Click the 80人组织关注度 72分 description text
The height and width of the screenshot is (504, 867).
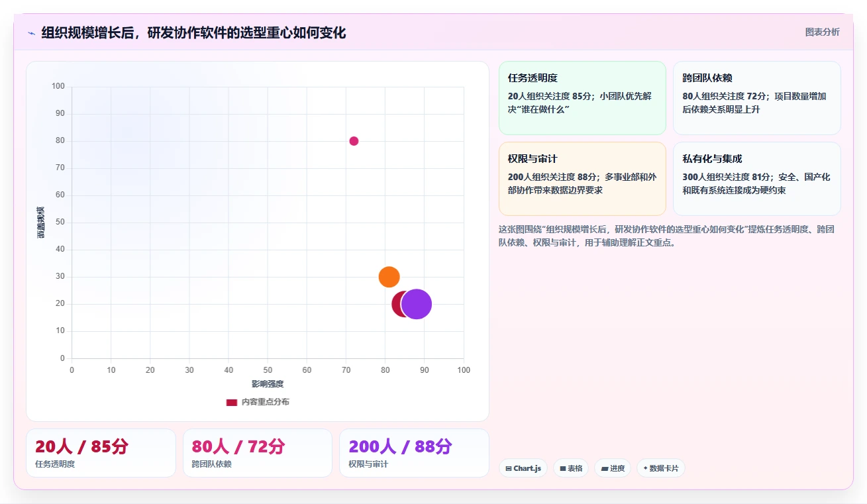tap(754, 103)
